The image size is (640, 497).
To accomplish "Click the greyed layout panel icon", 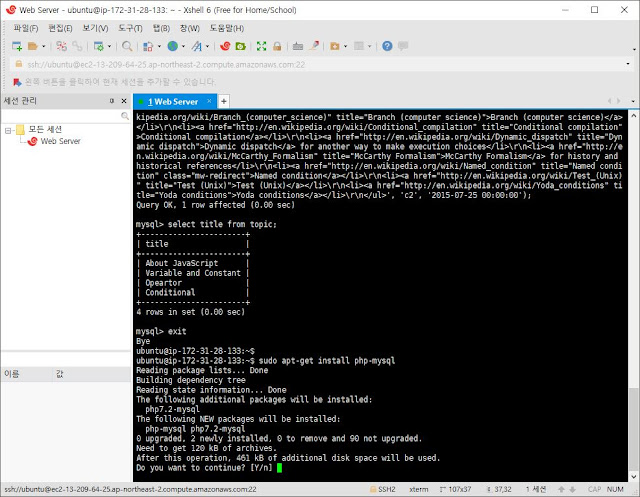I will click(x=359, y=46).
